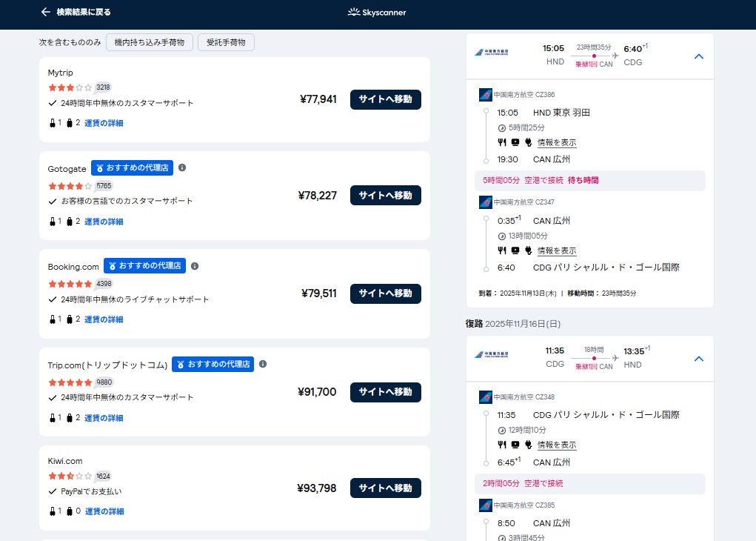Click Mytrip checked baggage icon
The image size is (756, 541).
(70, 123)
